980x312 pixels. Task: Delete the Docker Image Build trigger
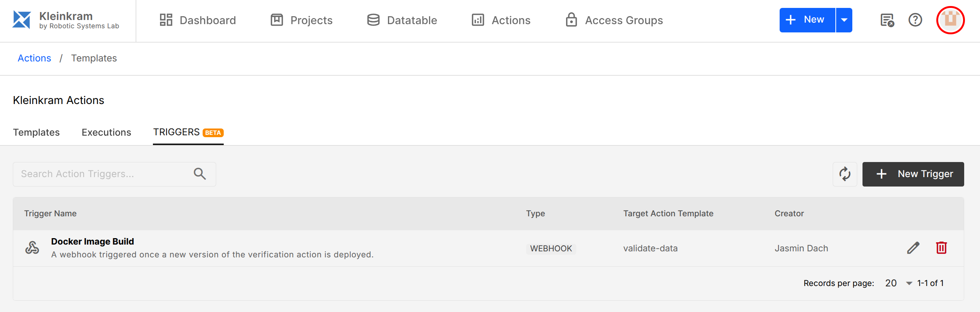(x=941, y=248)
